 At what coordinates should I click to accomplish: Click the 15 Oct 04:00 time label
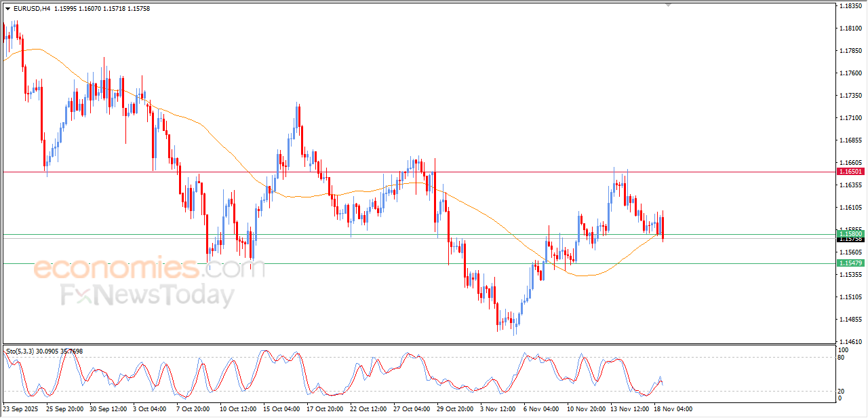tap(282, 409)
